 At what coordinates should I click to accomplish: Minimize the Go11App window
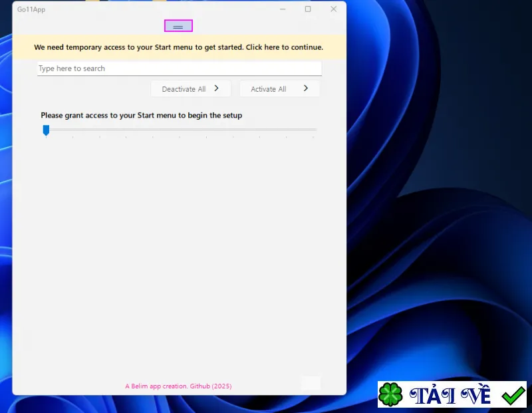pos(283,9)
